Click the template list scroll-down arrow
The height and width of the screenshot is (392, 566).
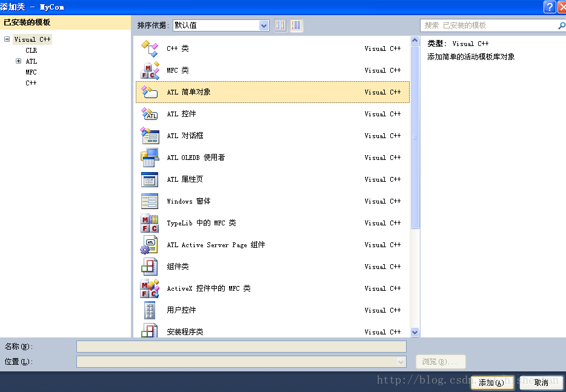[x=415, y=333]
